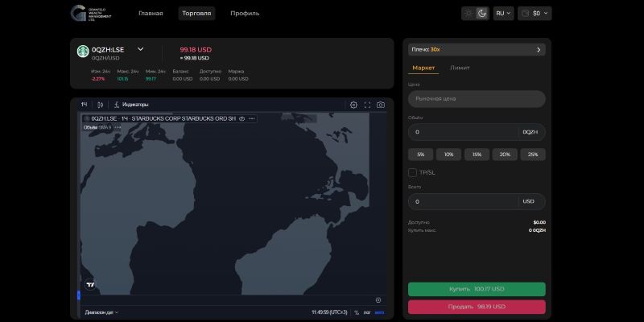The height and width of the screenshot is (322, 644).
Task: Click the -2.27% 24h change value
Action: [x=97, y=79]
